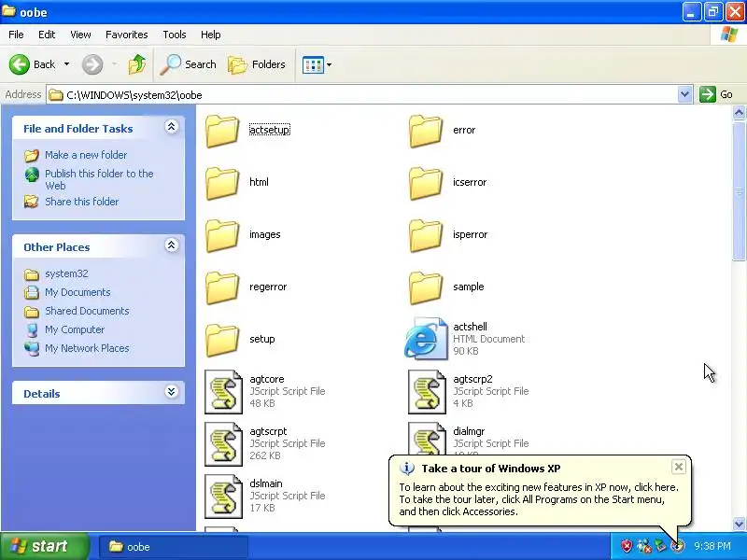The height and width of the screenshot is (560, 747).
Task: Collapse the File and Folder Tasks panel
Action: coord(172,127)
